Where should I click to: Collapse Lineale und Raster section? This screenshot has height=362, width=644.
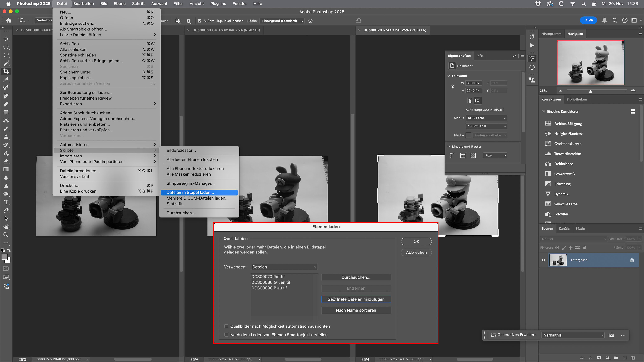pyautogui.click(x=449, y=147)
